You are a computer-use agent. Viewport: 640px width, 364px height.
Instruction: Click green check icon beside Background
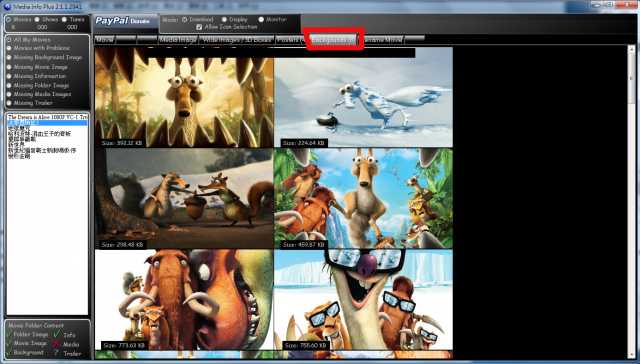pyautogui.click(x=9, y=352)
